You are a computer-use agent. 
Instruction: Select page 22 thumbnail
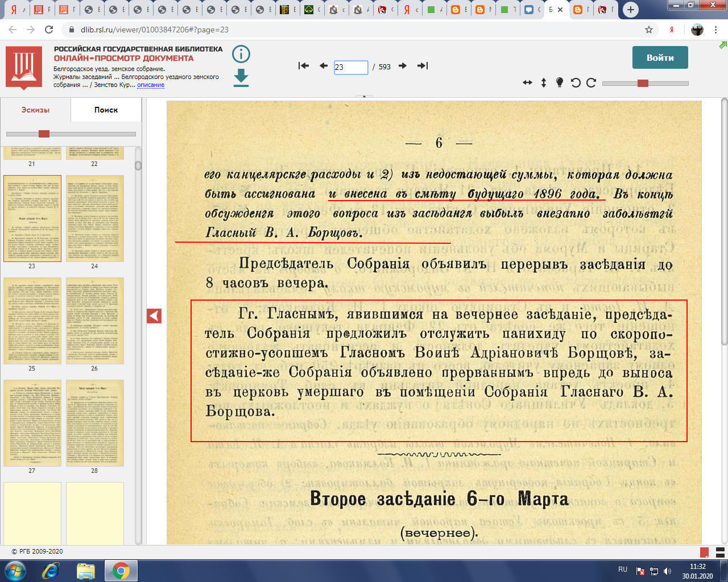pyautogui.click(x=95, y=153)
